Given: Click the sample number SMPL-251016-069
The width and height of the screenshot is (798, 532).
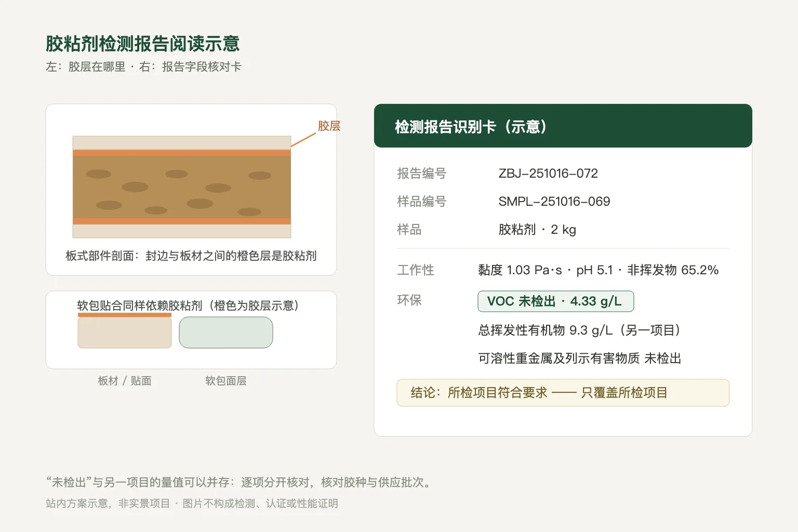Looking at the screenshot, I should [554, 202].
